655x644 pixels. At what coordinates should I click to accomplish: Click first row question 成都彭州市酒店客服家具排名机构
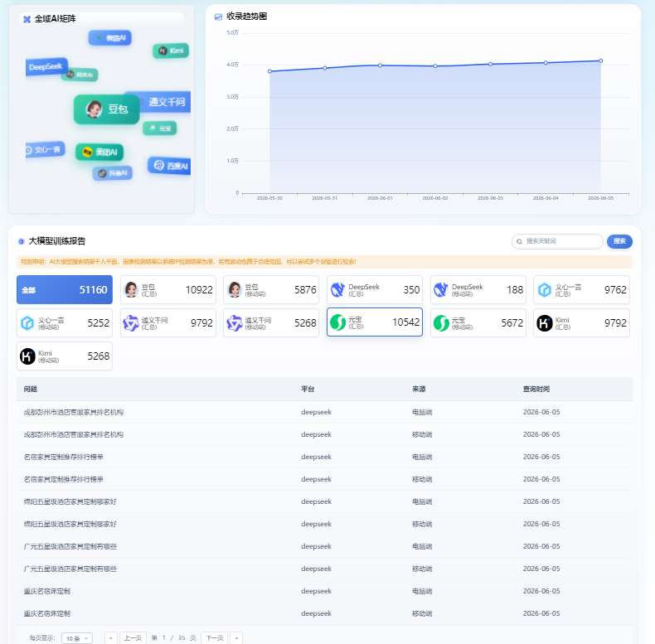coord(74,412)
